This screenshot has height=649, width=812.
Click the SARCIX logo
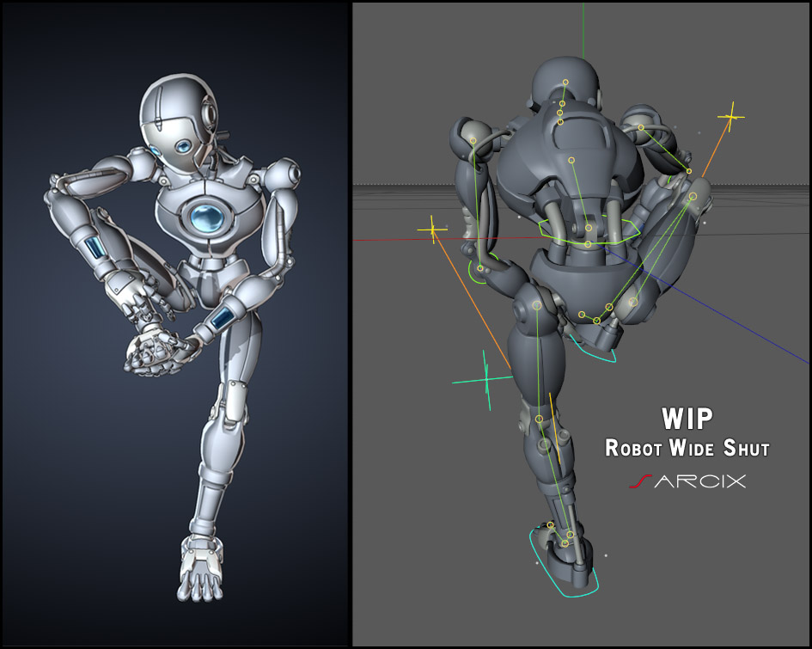[687, 481]
